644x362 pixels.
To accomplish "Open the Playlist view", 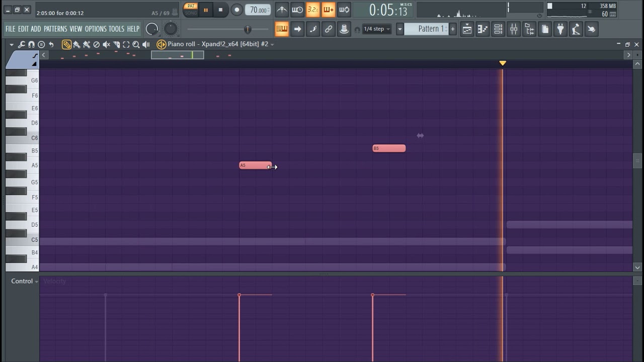I will (467, 29).
